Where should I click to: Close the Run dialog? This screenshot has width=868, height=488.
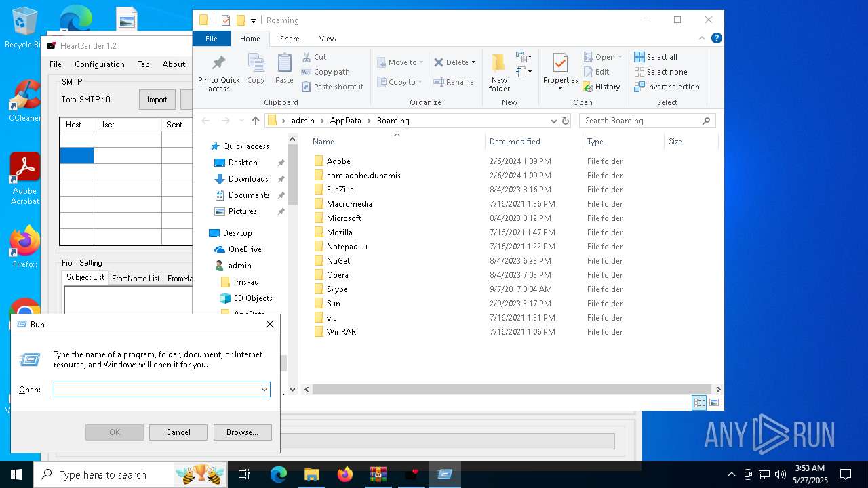(270, 325)
